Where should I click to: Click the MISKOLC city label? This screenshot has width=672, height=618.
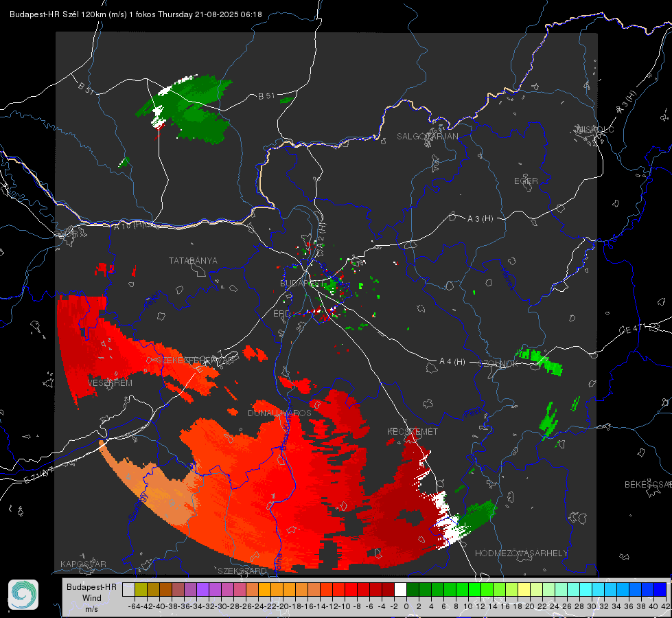pyautogui.click(x=595, y=129)
